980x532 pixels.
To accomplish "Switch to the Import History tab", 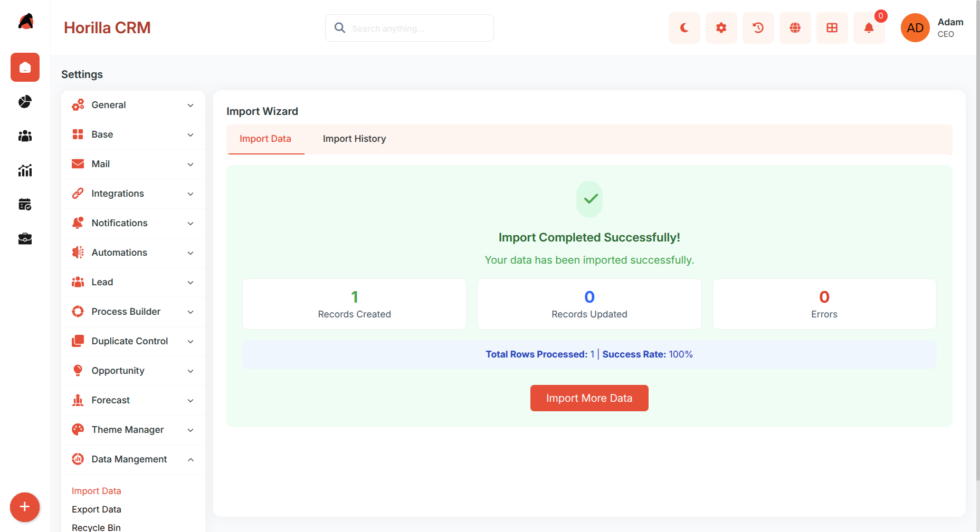I will click(355, 139).
